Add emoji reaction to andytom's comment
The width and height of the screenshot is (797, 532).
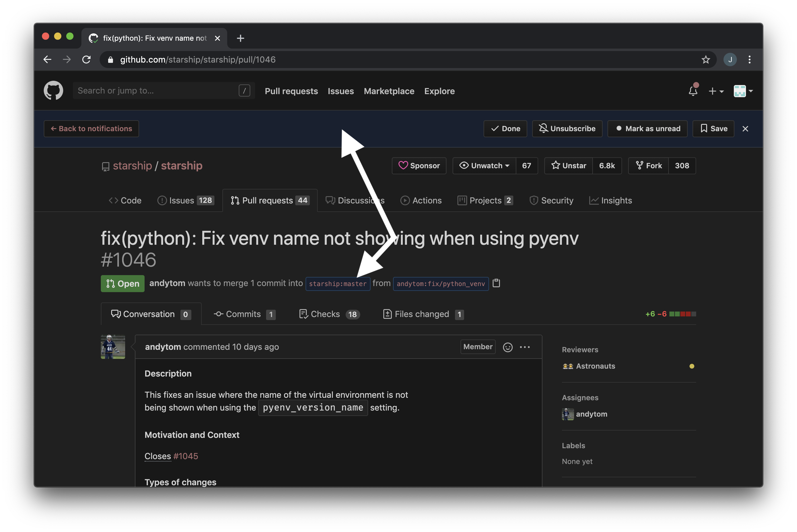click(508, 347)
